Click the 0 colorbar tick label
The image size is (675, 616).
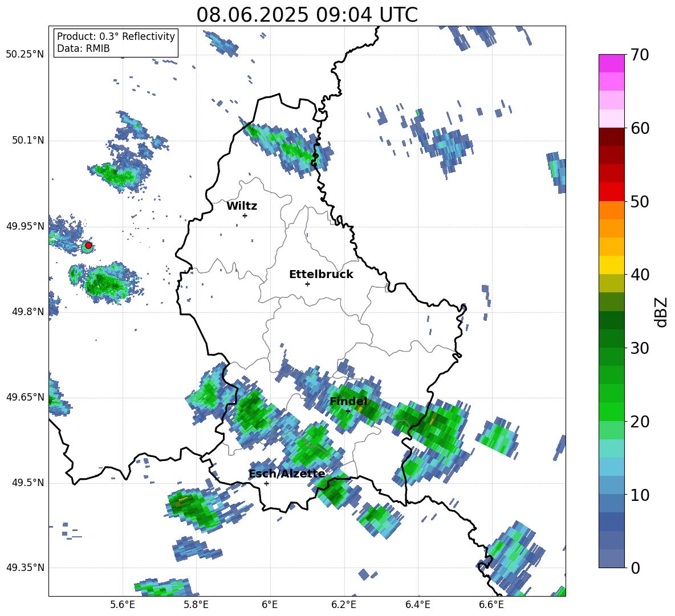click(x=636, y=568)
